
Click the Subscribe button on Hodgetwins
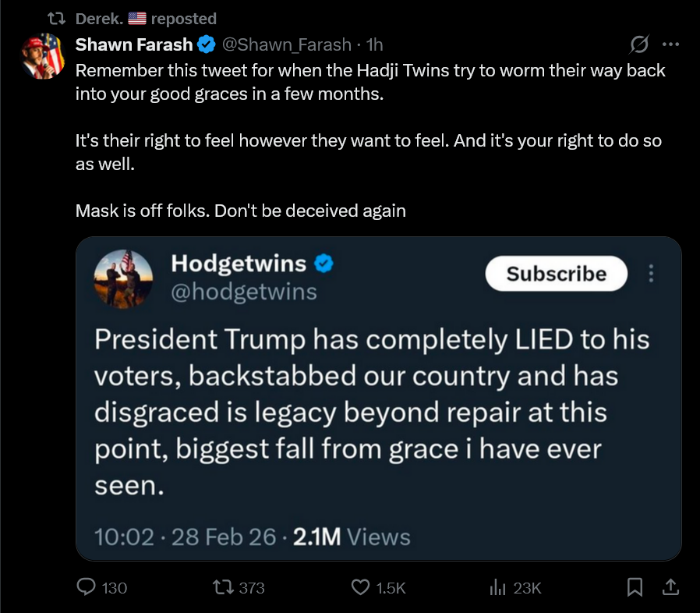click(557, 274)
